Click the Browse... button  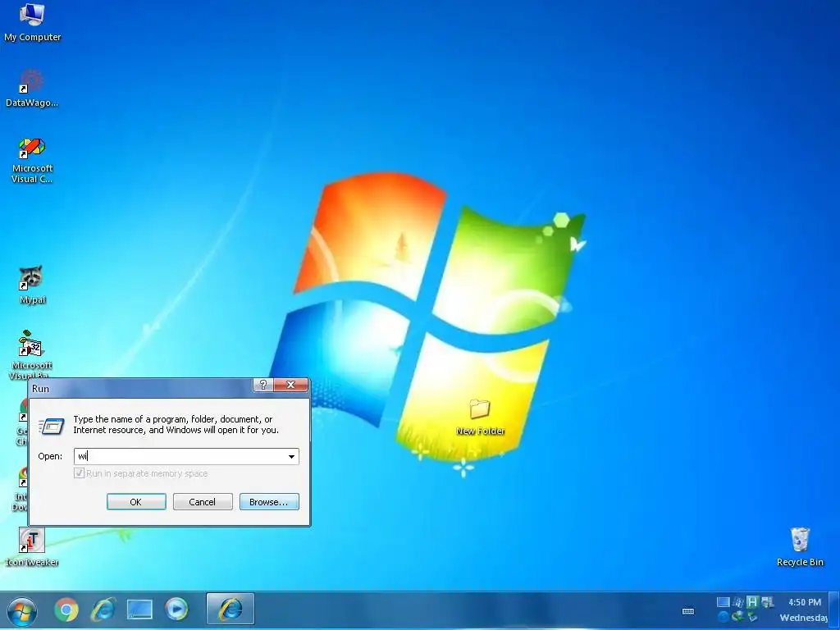click(269, 502)
